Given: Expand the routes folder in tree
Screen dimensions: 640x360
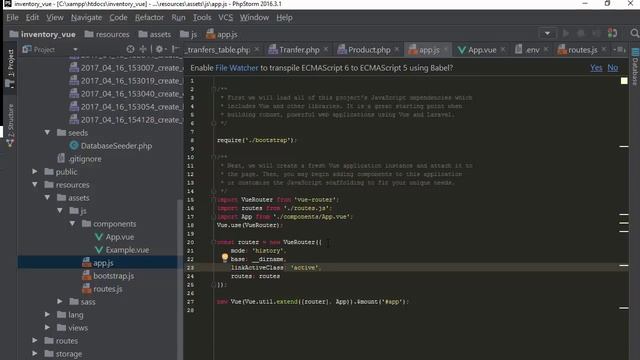Looking at the screenshot, I should click(35, 340).
